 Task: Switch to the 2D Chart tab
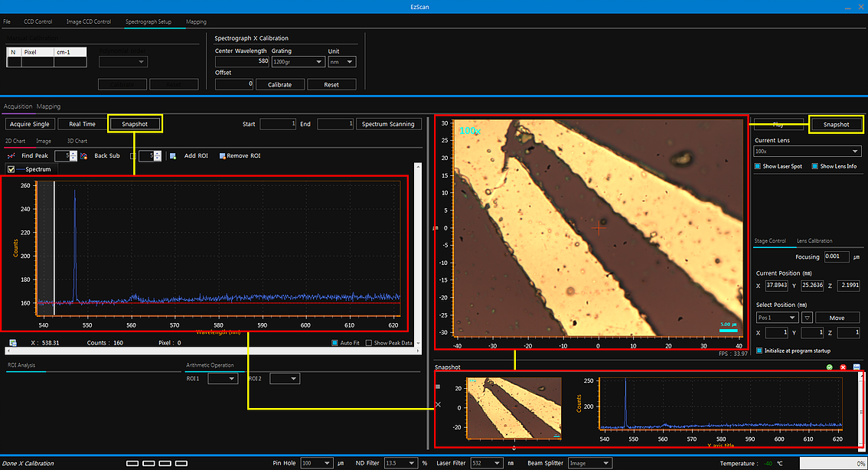(15, 141)
